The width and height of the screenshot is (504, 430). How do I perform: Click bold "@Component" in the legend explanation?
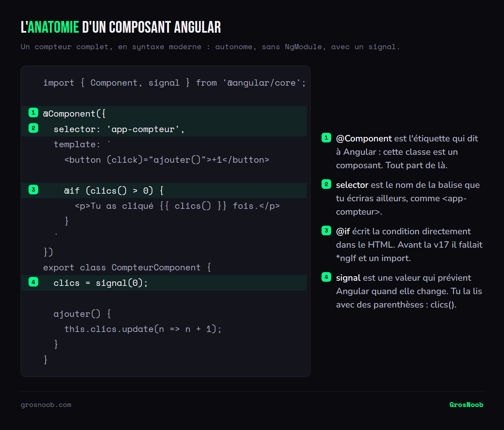point(364,139)
